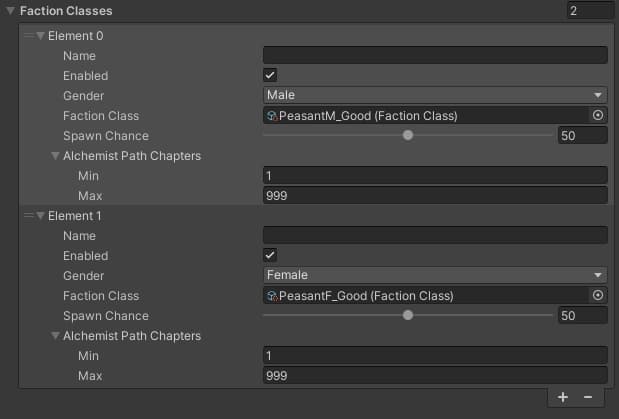619x419 pixels.
Task: Remove selected element with the minus button
Action: click(588, 397)
